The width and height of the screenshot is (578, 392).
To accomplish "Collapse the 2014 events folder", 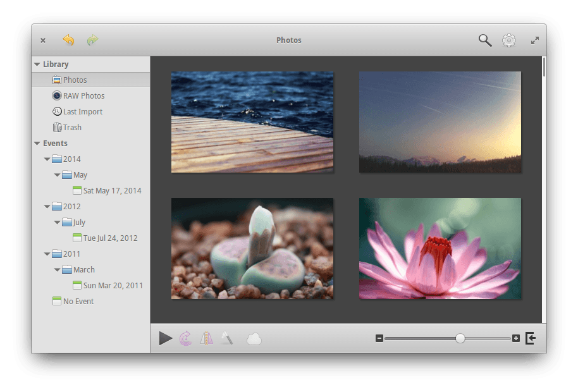I will (x=47, y=159).
